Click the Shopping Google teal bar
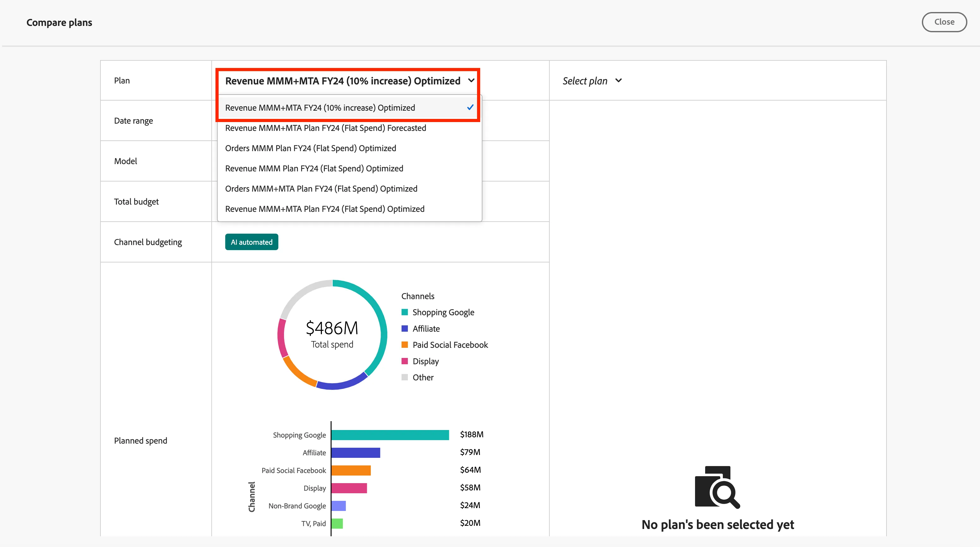 (390, 435)
